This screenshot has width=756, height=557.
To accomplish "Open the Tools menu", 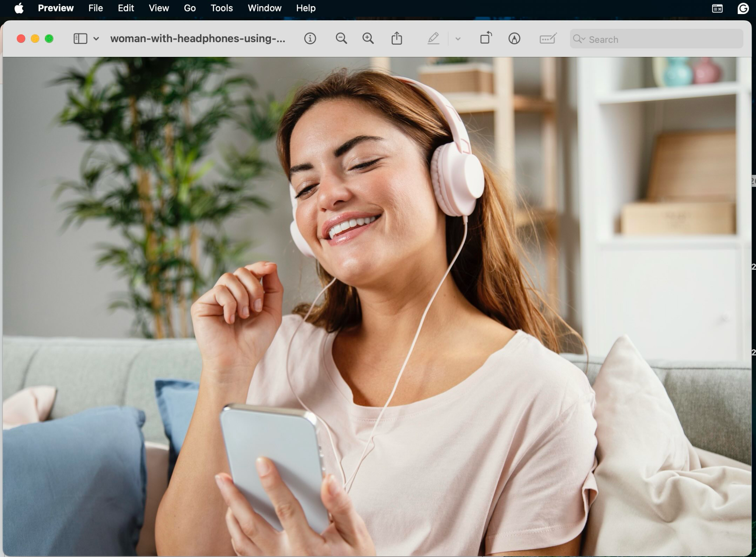I will click(x=221, y=8).
